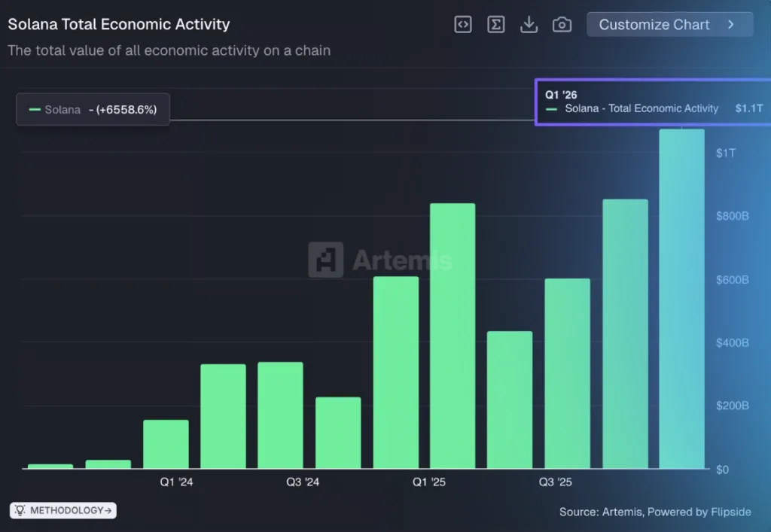The height and width of the screenshot is (532, 771).
Task: Open the sigma aggregation icon
Action: click(x=495, y=25)
